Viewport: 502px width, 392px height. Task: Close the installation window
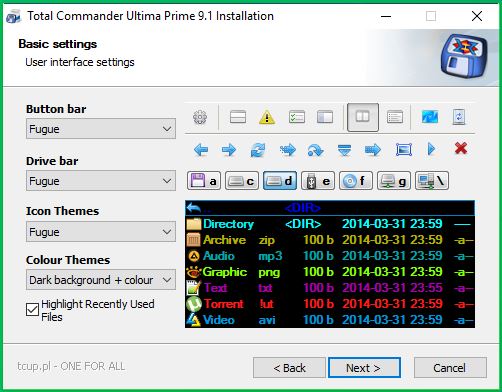[477, 16]
